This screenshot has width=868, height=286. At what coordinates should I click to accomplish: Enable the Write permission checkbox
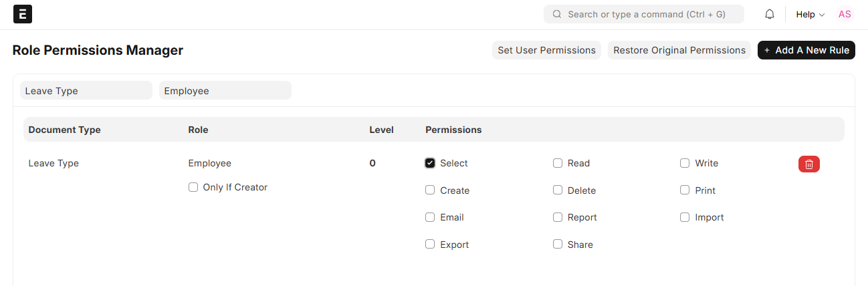tap(685, 163)
